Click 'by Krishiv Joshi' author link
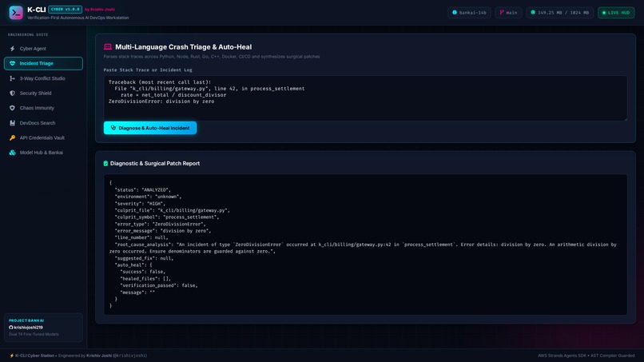The height and width of the screenshot is (362, 644). (100, 10)
